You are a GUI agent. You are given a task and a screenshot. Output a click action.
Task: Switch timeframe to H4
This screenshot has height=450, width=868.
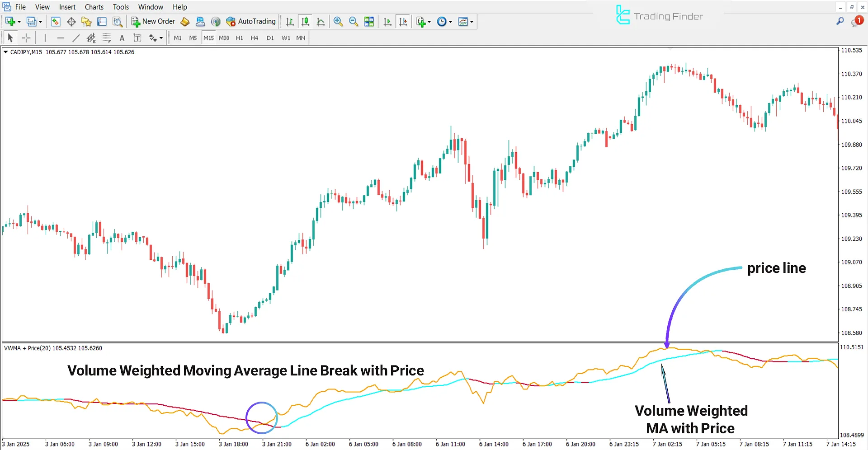click(255, 38)
